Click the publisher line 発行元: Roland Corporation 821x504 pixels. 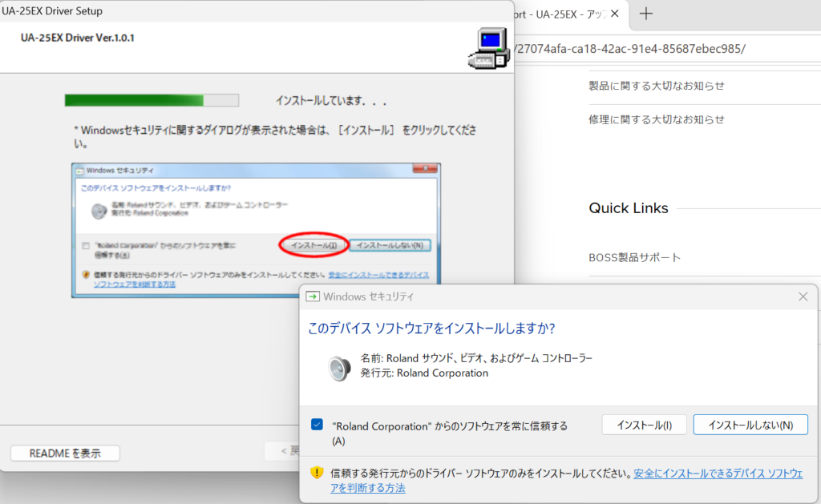coord(424,373)
